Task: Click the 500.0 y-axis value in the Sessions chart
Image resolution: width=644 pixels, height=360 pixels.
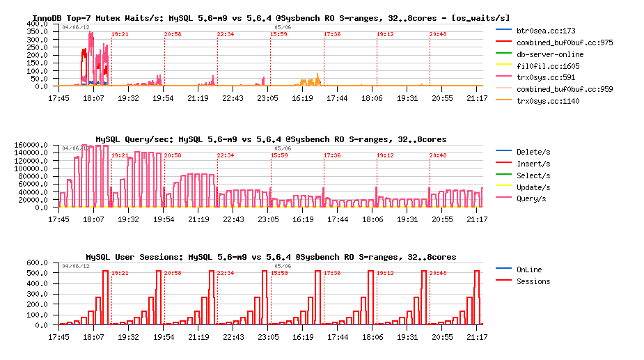Action: tap(37, 273)
